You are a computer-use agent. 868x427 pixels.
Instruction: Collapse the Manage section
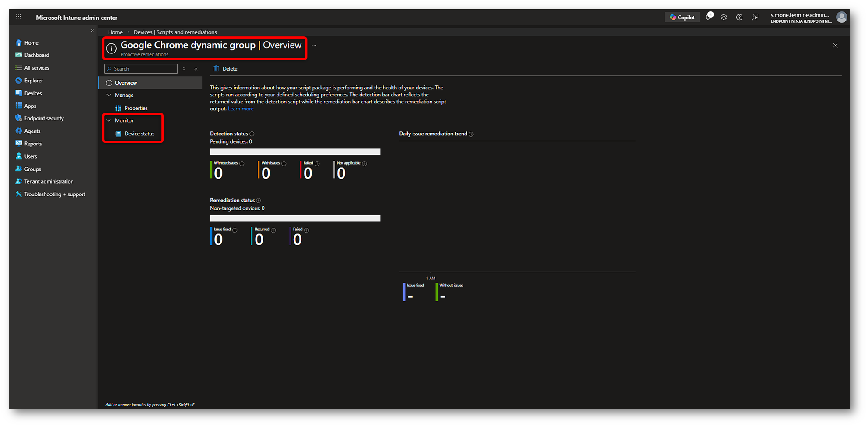(109, 95)
